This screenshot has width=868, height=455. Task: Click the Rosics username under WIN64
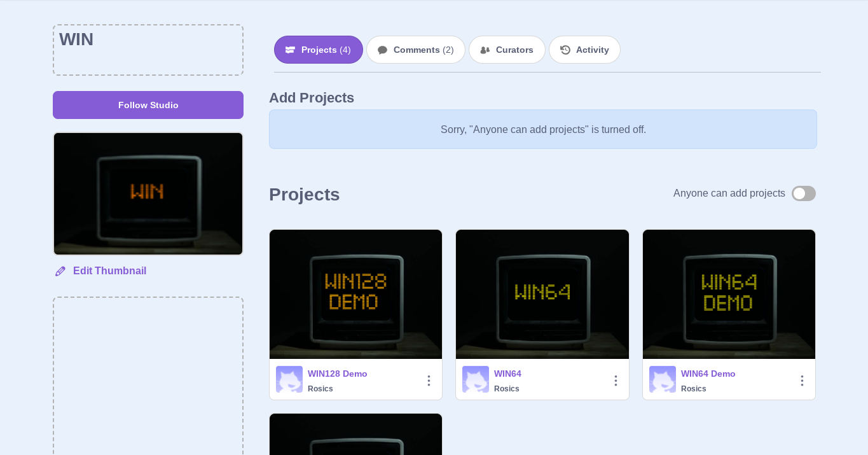tap(506, 388)
